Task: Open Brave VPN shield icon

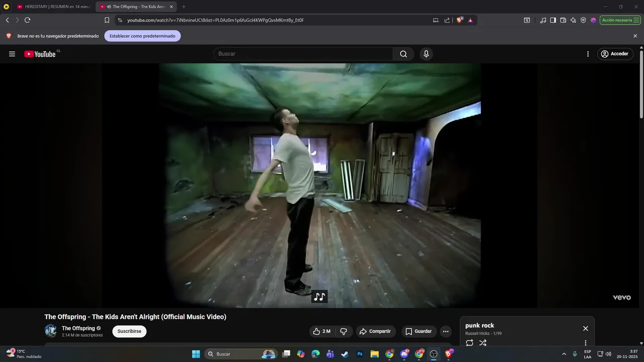Action: [583, 20]
